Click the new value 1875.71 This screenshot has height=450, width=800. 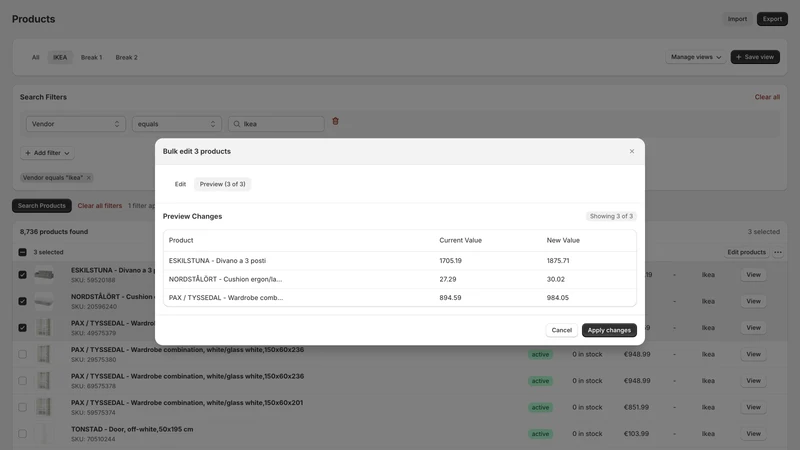pyautogui.click(x=558, y=261)
